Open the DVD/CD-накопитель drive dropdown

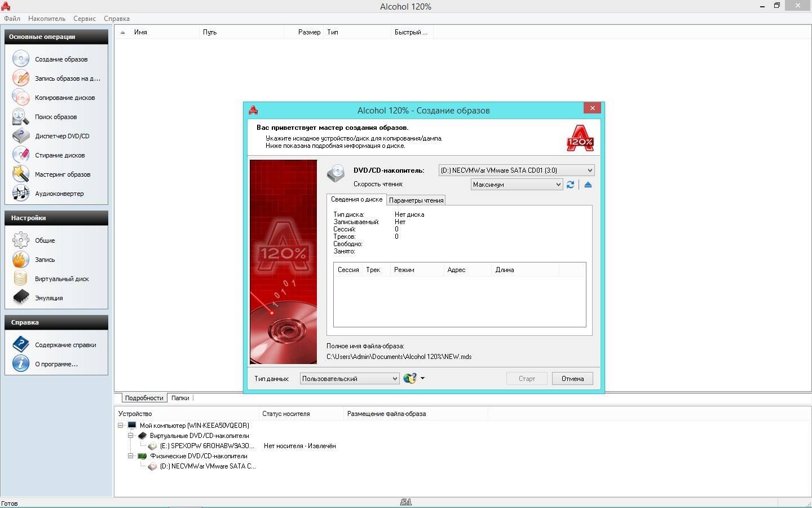(x=517, y=170)
